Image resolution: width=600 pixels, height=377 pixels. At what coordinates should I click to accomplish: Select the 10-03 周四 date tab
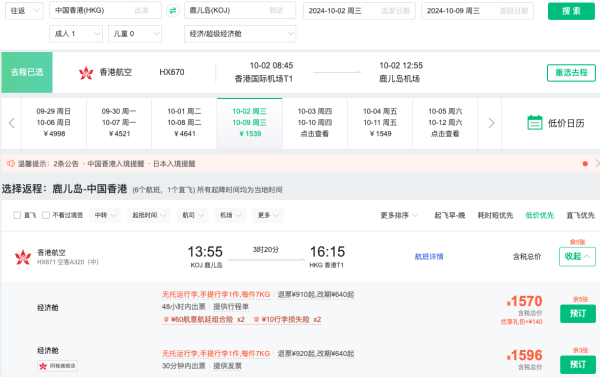[x=315, y=123]
